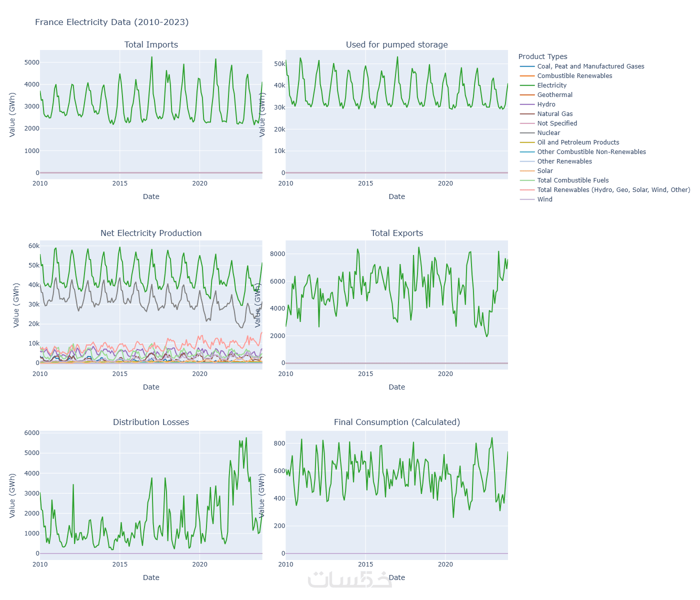This screenshot has width=700, height=600.
Task: Click the Combustible Renewables orange line swatch
Action: point(527,76)
